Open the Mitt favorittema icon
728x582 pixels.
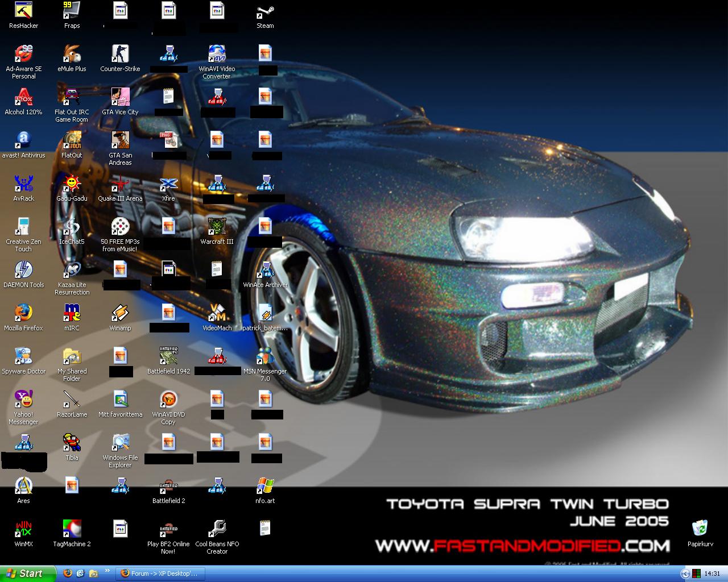(x=120, y=404)
